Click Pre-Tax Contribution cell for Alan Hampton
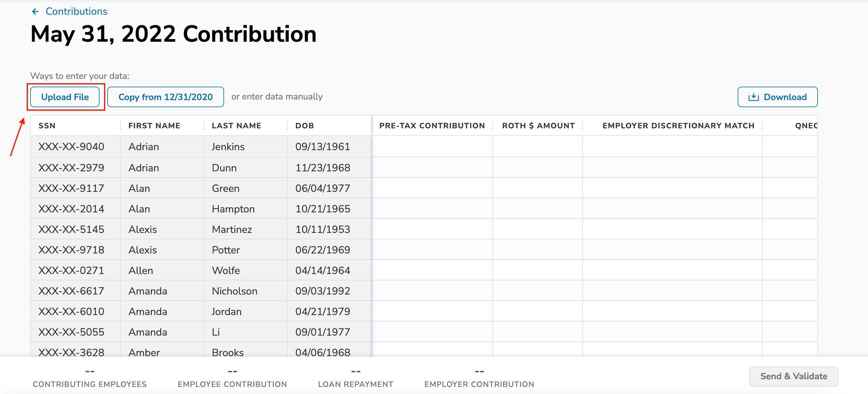The width and height of the screenshot is (868, 394). click(432, 209)
